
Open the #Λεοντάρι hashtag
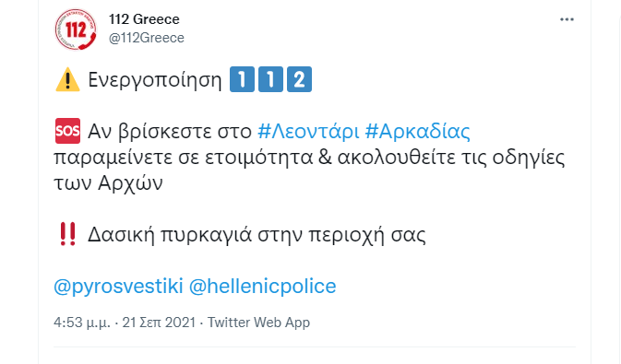point(308,132)
